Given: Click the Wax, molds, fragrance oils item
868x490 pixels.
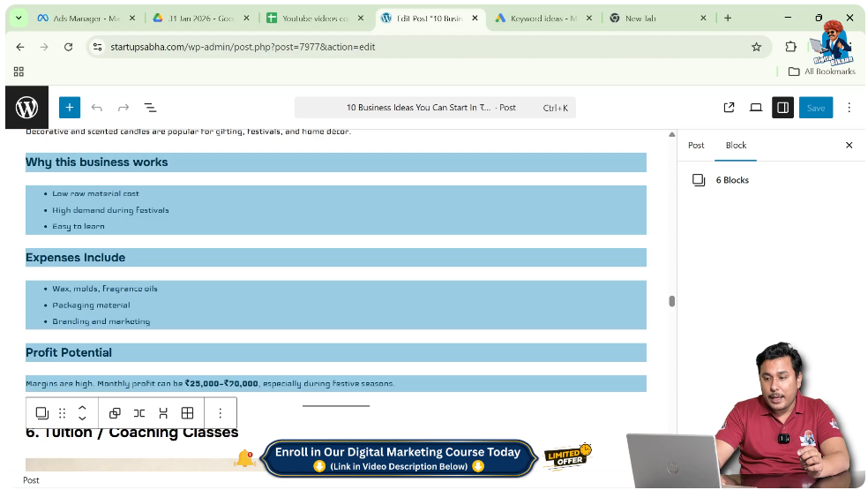Looking at the screenshot, I should click(x=105, y=288).
